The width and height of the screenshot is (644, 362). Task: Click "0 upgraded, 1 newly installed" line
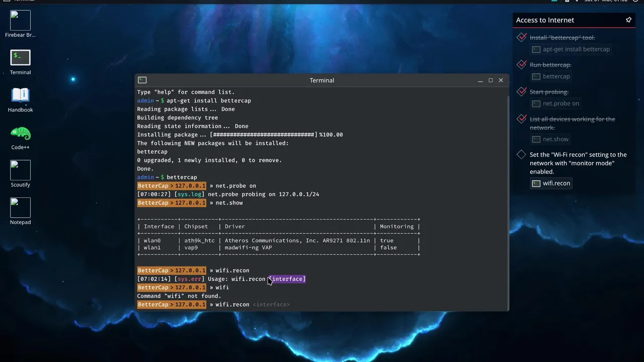[x=209, y=160]
